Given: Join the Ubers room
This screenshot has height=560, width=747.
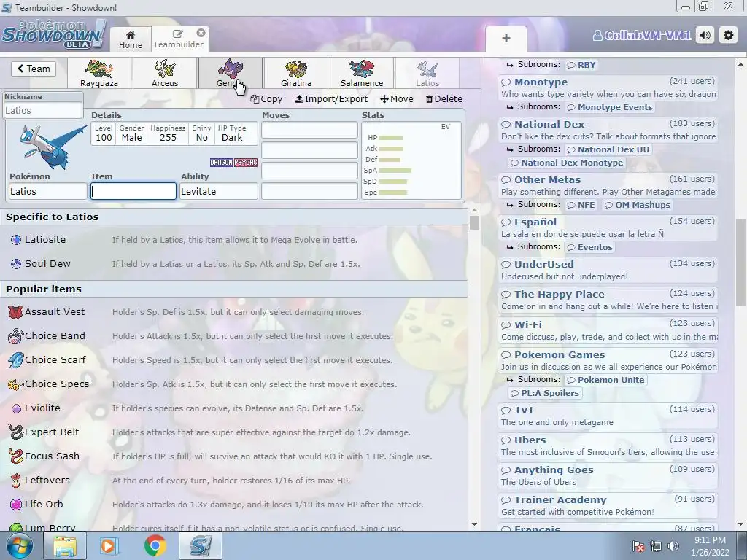Looking at the screenshot, I should [x=608, y=446].
